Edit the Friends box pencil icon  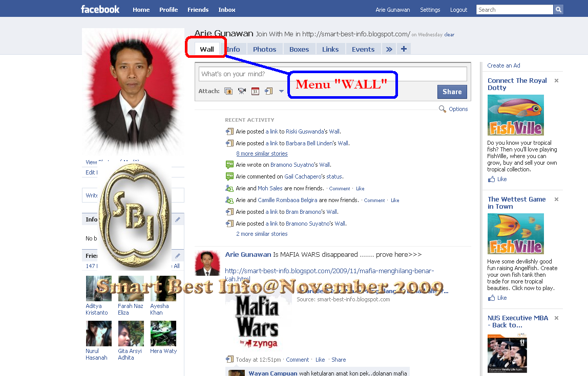tap(178, 256)
